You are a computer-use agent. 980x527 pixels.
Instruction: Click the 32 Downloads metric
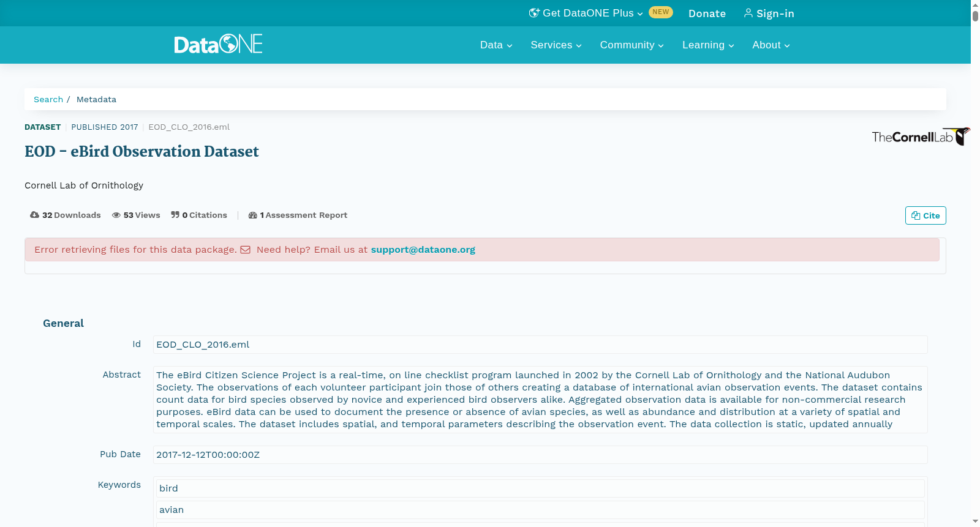click(66, 215)
